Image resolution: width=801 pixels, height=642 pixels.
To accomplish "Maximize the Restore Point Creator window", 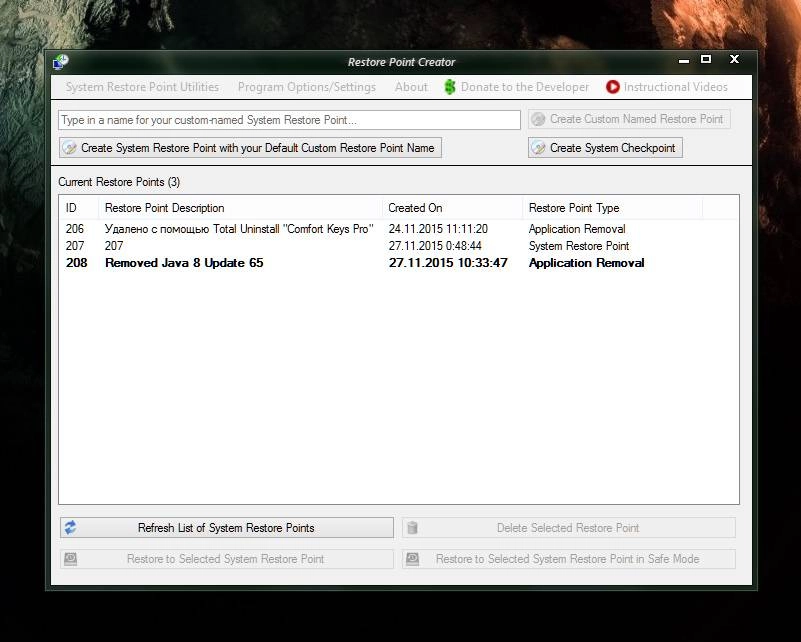I will 706,59.
